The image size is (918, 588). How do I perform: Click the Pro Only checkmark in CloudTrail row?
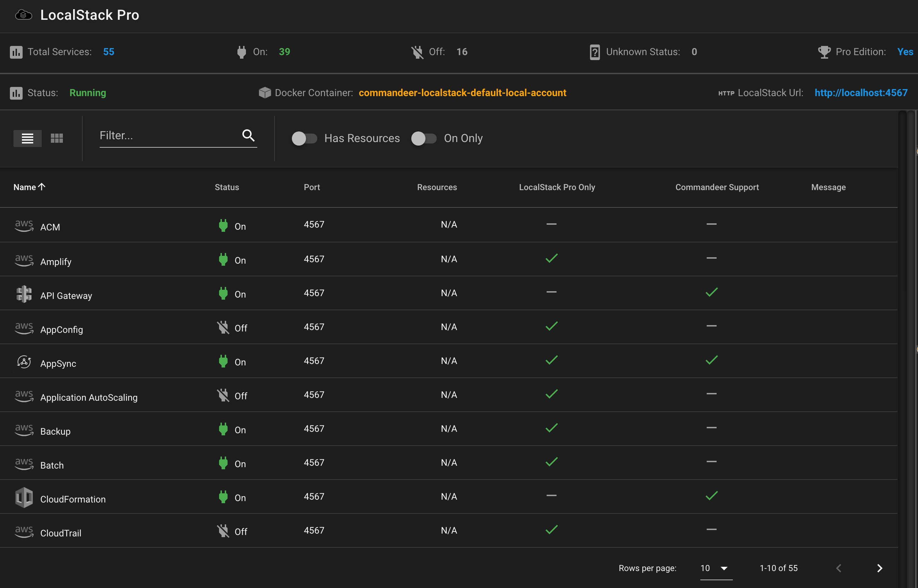[x=552, y=530]
